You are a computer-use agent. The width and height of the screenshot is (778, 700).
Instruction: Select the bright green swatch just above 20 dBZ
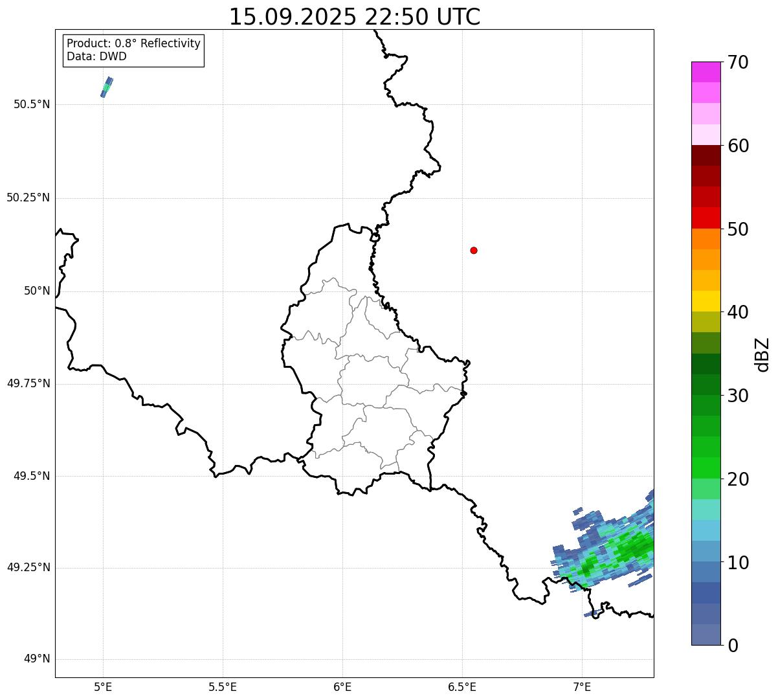coord(706,468)
